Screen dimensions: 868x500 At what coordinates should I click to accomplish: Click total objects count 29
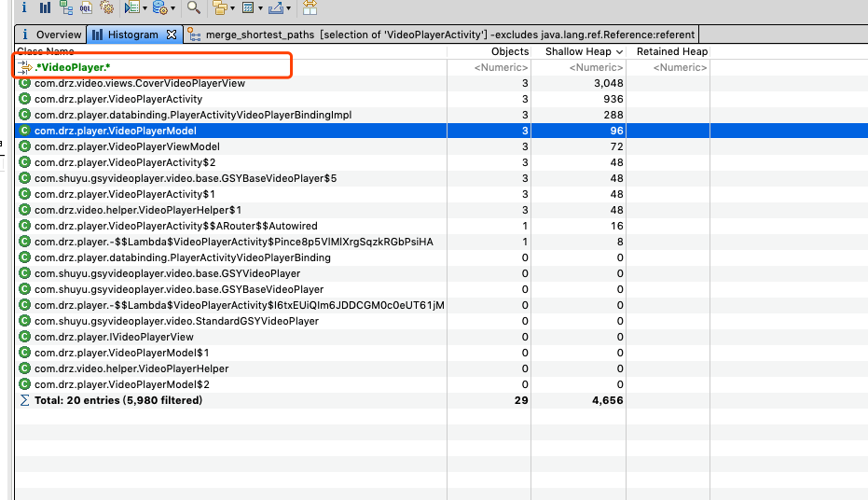click(521, 400)
